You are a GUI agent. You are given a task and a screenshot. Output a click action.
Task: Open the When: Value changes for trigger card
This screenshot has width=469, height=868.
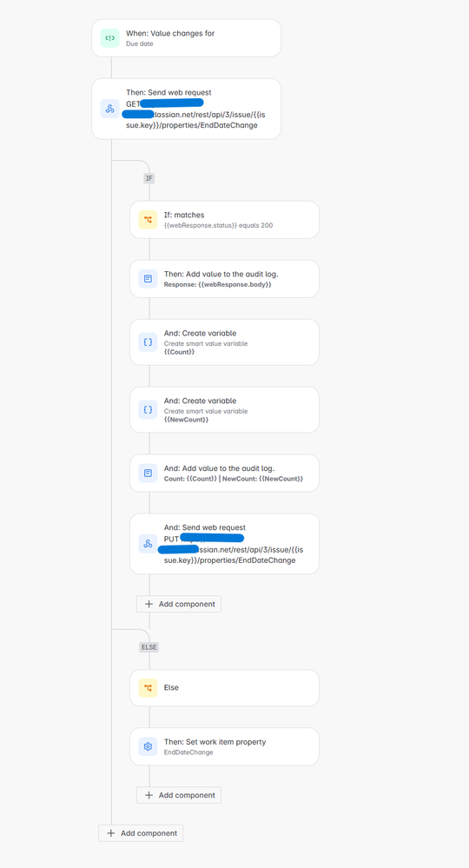tap(187, 38)
